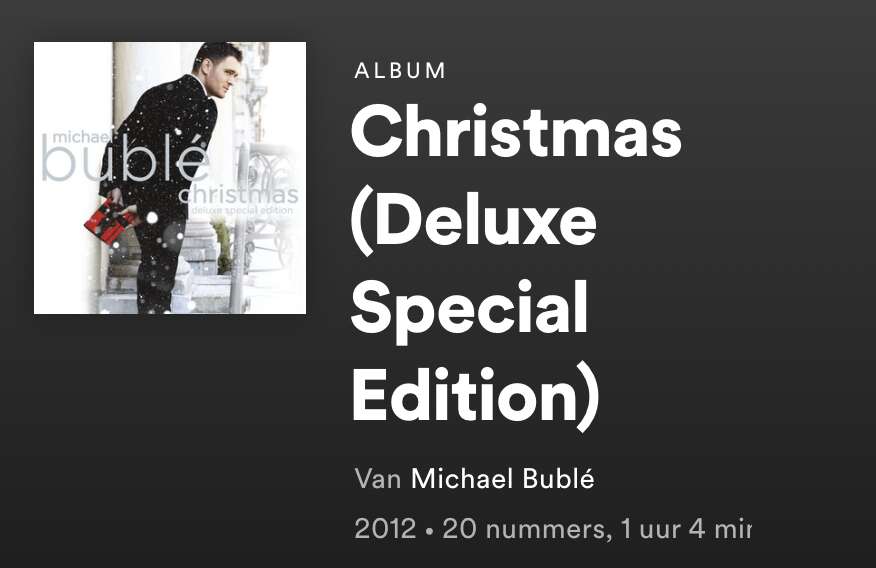876x568 pixels.
Task: Click the album title heading
Action: [516, 264]
